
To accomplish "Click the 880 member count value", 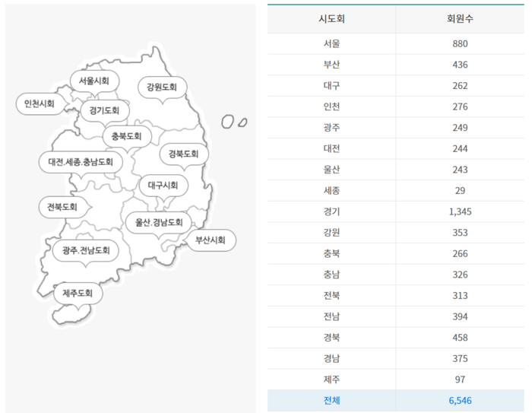I will click(x=460, y=44).
